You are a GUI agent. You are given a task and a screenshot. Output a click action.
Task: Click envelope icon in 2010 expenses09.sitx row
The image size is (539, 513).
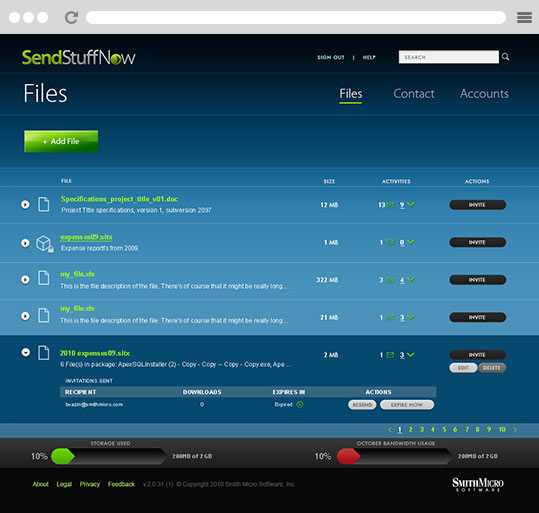coord(390,355)
